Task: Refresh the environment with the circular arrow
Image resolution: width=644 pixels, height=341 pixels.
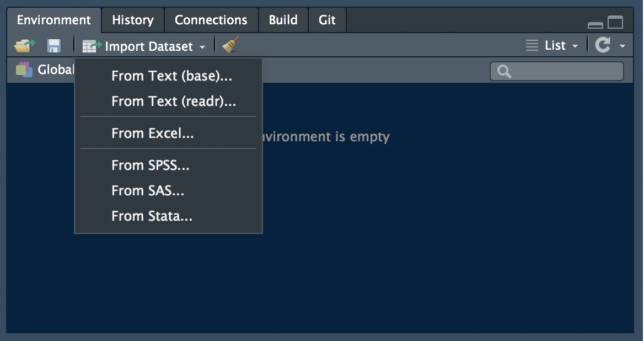Action: pyautogui.click(x=603, y=45)
